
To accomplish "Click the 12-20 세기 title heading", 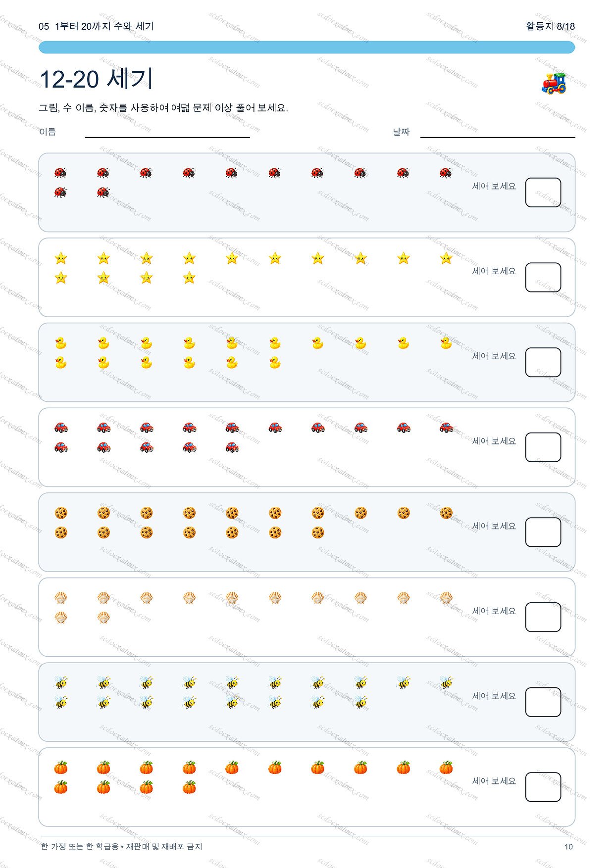I will [96, 79].
